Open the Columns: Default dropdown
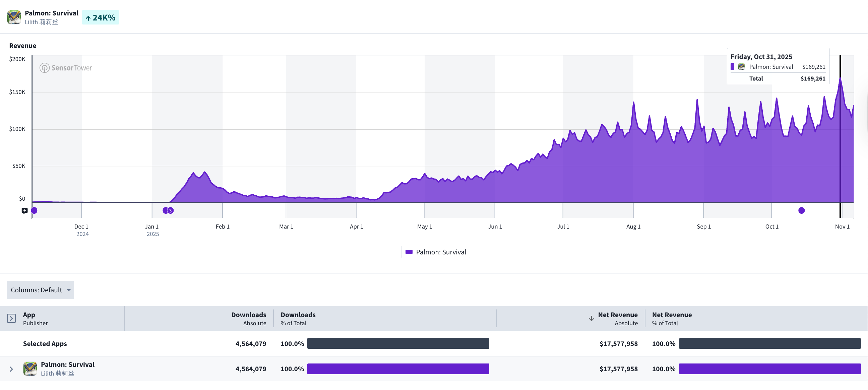This screenshot has height=390, width=868. click(41, 290)
